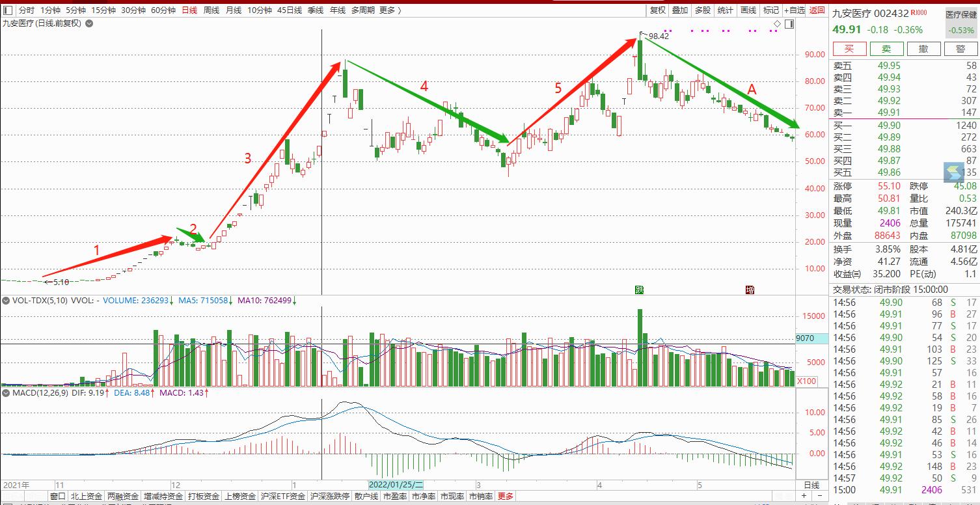Open the 多股 multi-stock view
The image size is (980, 505).
tap(703, 10)
